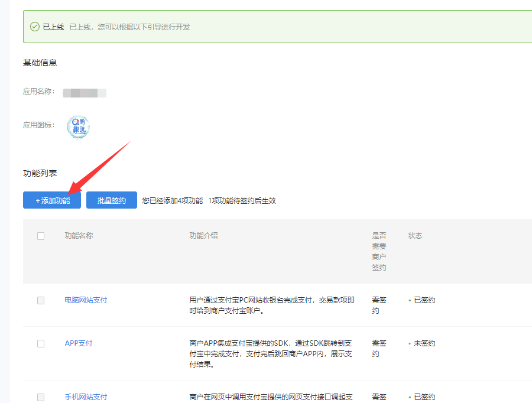Click the 添加功能 button
Image resolution: width=532 pixels, height=403 pixels.
click(x=52, y=200)
